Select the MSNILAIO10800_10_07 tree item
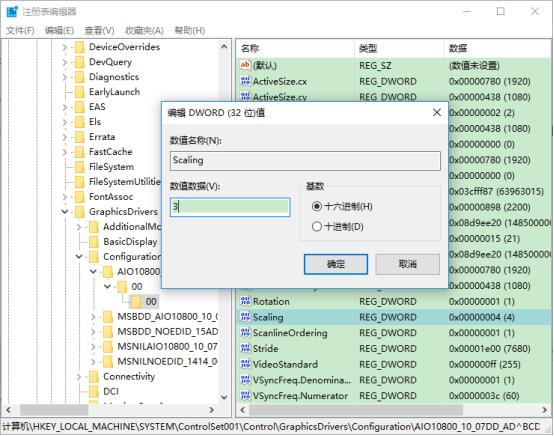 167,347
